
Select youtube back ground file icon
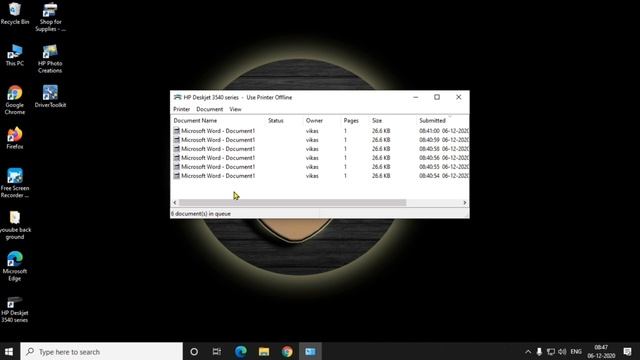[x=15, y=225]
